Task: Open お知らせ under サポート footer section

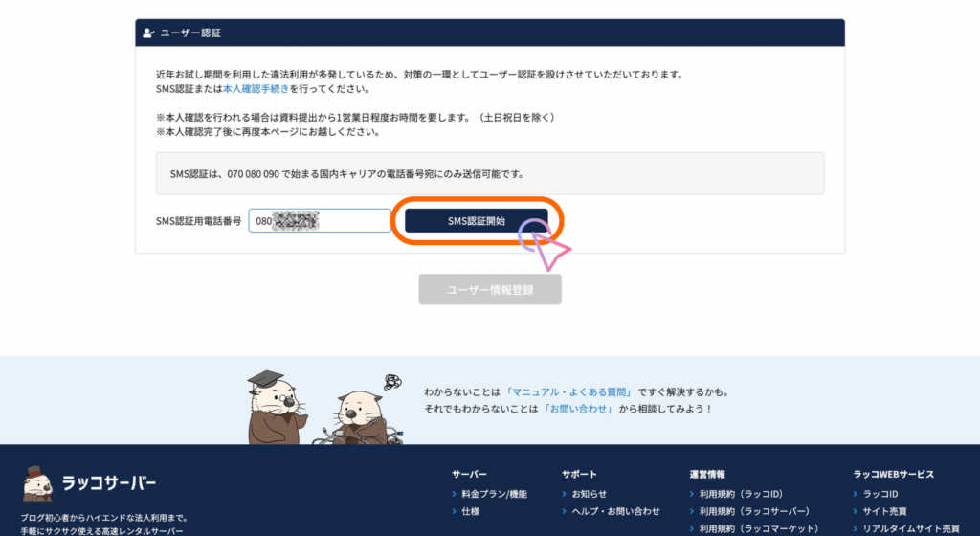Action: 589,494
